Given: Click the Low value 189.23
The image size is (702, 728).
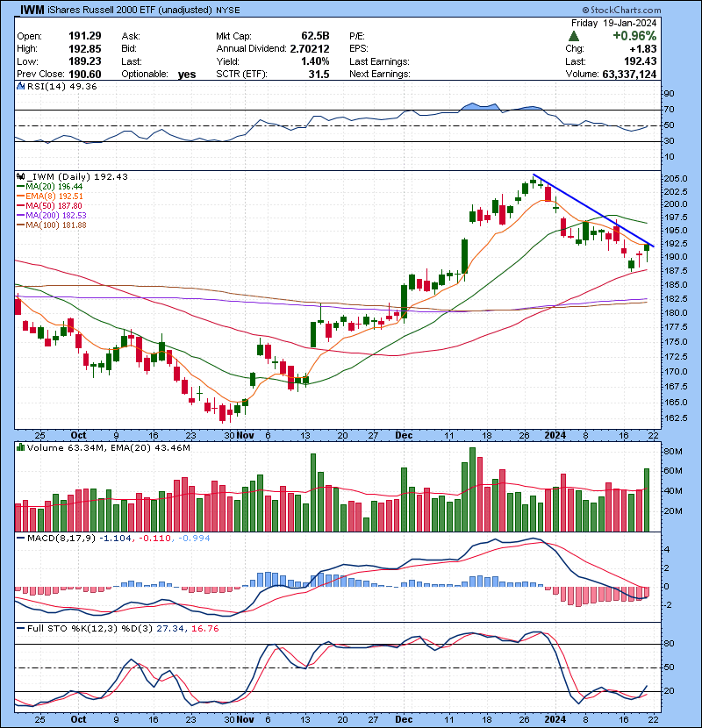Looking at the screenshot, I should point(85,61).
